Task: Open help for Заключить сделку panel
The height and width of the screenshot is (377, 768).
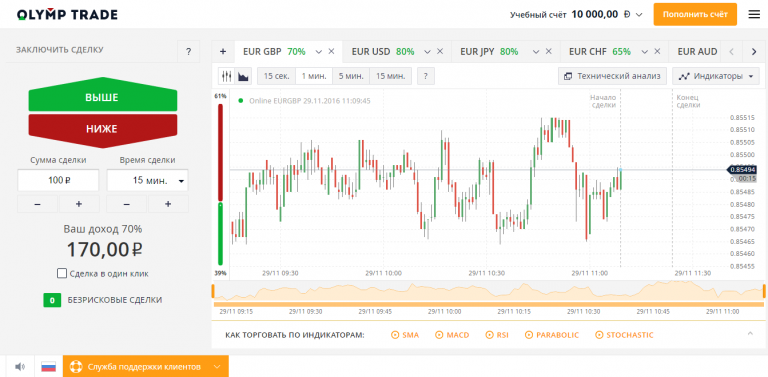Action: (x=189, y=51)
